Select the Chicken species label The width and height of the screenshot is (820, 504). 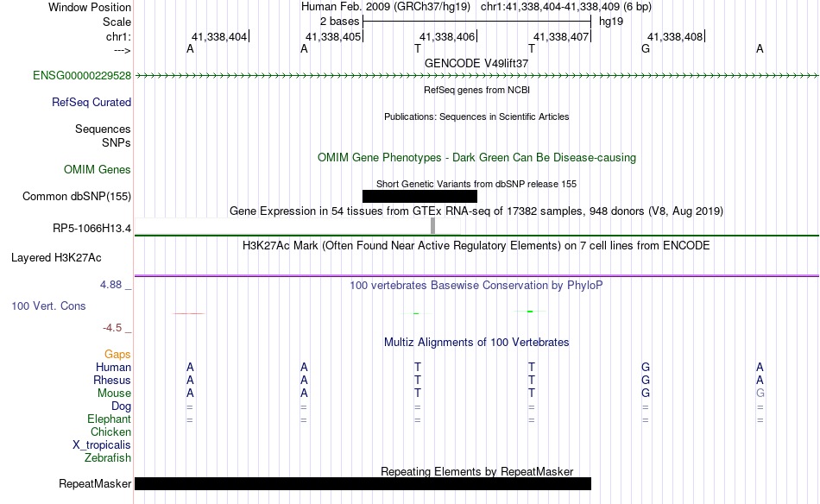coord(110,432)
